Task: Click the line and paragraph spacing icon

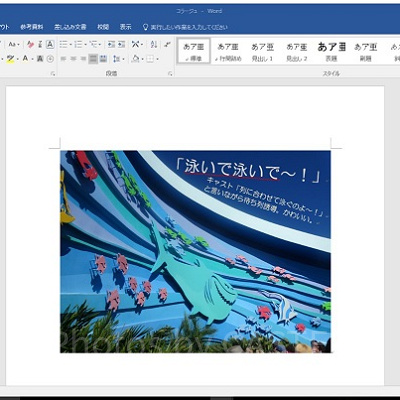Action: (x=116, y=59)
